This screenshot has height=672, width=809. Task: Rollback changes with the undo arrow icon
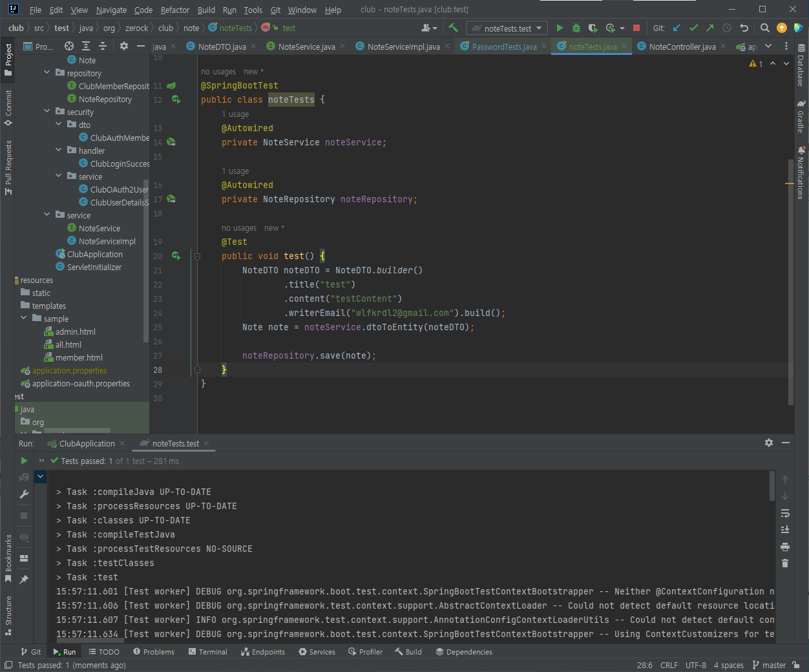tap(744, 28)
